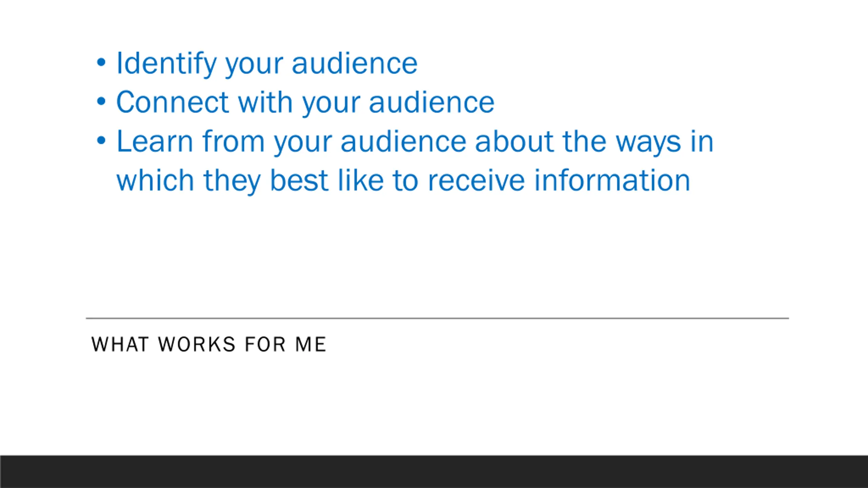The image size is (868, 488).
Task: Click the bullet dot before Learn from your audience
Action: tap(101, 140)
